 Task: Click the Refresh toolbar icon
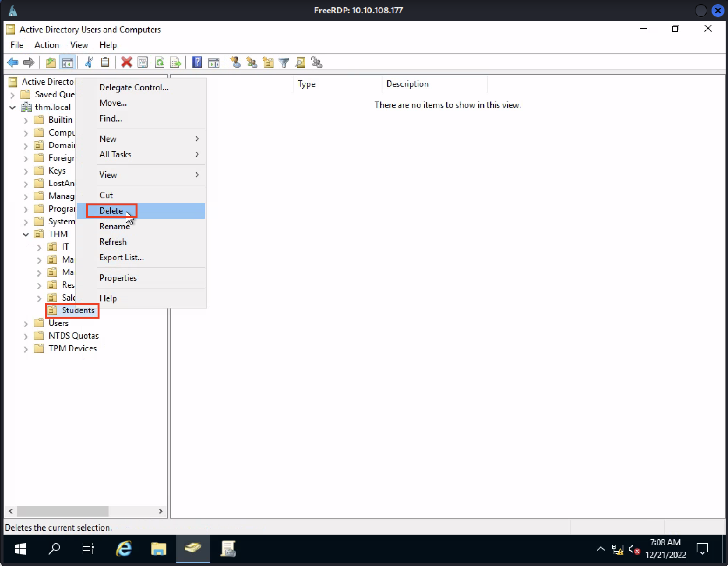[159, 62]
